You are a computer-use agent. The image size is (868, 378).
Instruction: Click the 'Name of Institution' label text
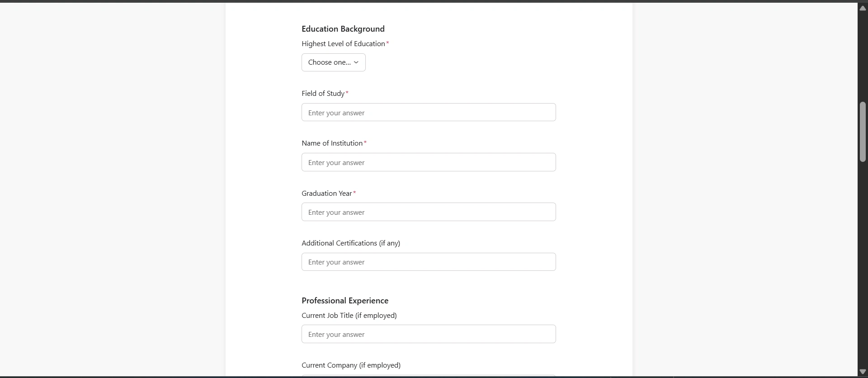332,143
